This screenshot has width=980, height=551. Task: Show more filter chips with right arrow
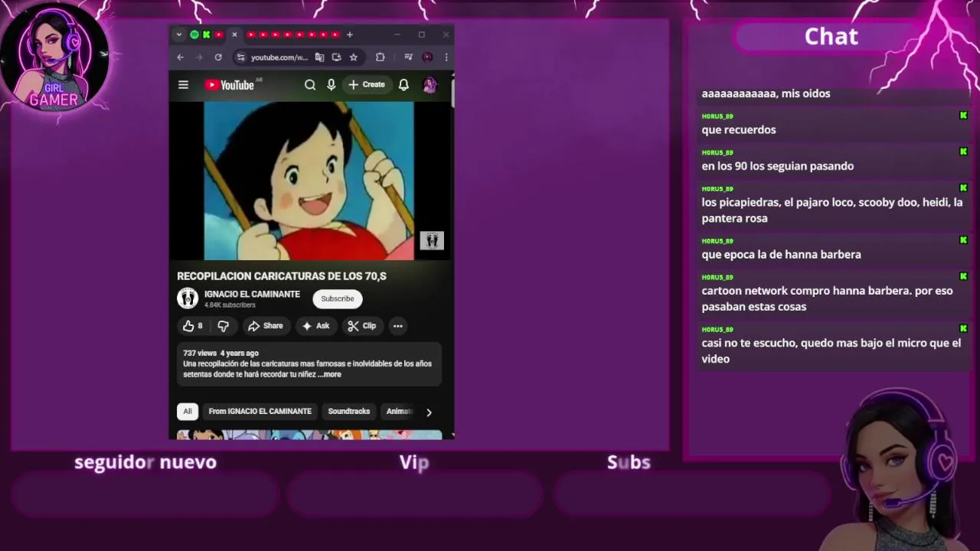coord(429,412)
